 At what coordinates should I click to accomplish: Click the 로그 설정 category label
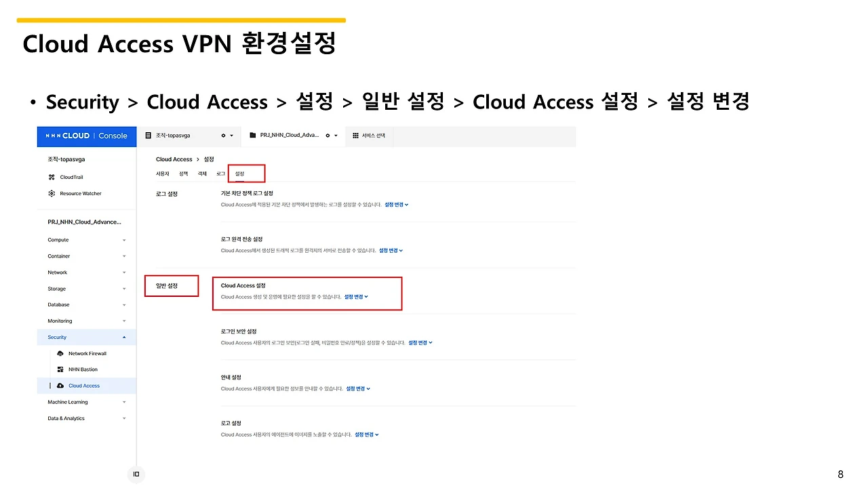tap(167, 194)
